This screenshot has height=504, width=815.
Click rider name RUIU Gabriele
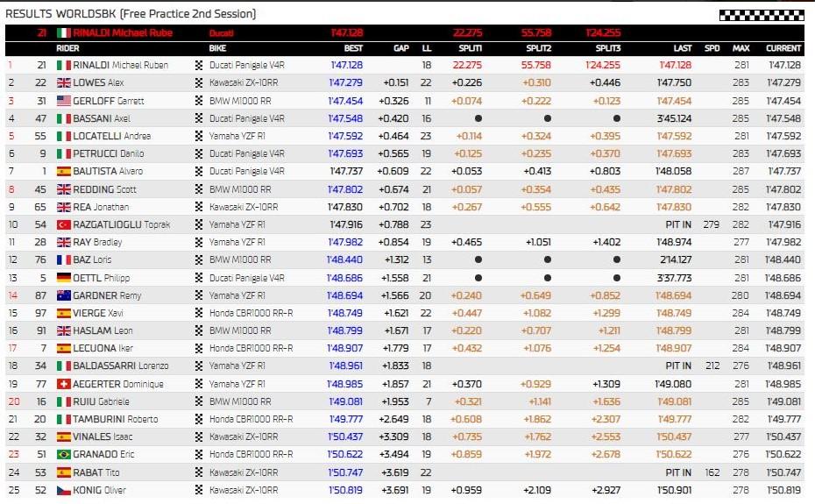click(101, 401)
